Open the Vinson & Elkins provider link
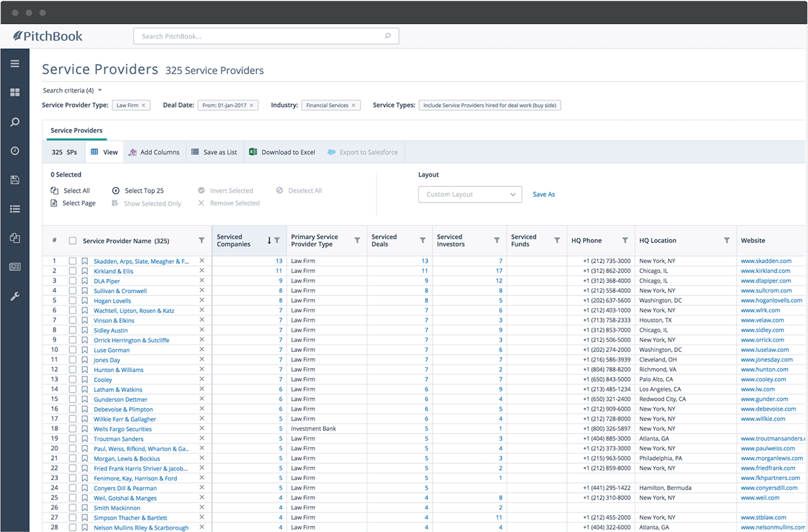This screenshot has width=808, height=532. pyautogui.click(x=114, y=321)
